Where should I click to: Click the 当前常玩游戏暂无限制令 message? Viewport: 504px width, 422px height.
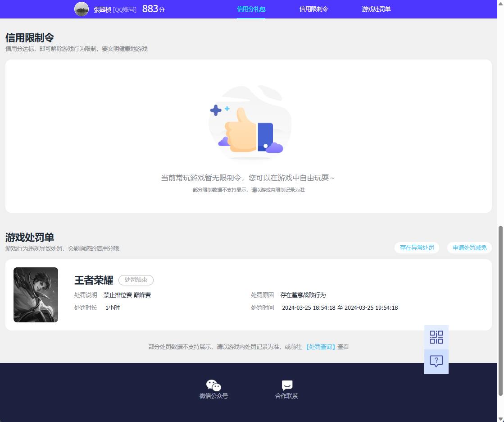(x=248, y=178)
